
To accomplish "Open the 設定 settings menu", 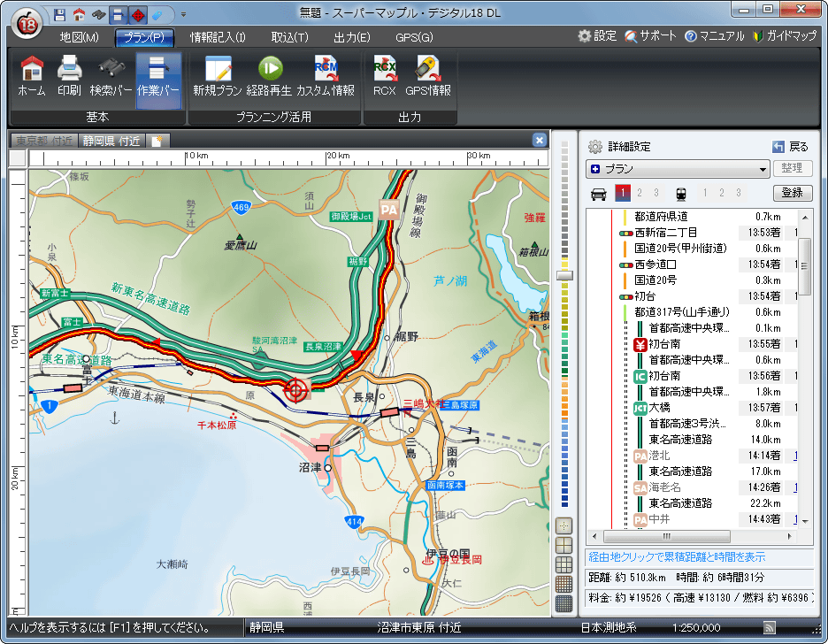I will [597, 36].
